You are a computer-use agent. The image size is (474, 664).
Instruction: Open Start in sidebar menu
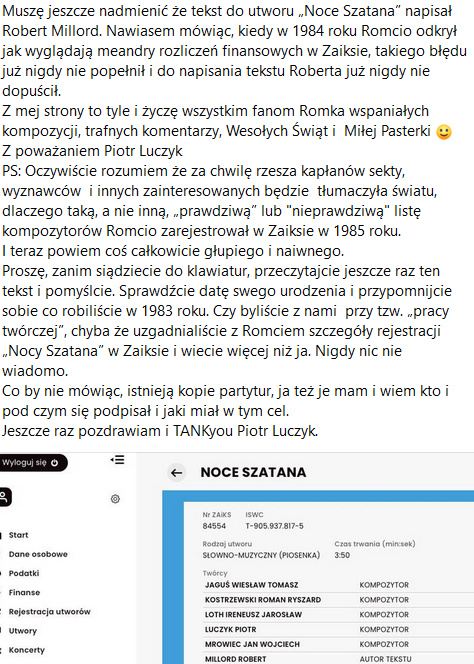coord(19,535)
